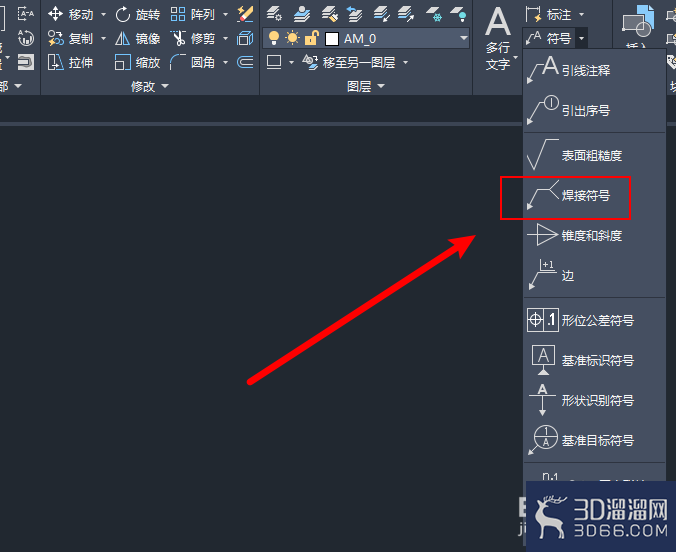Open the 圆角 dropdown arrow
The height and width of the screenshot is (552, 676).
pos(225,63)
